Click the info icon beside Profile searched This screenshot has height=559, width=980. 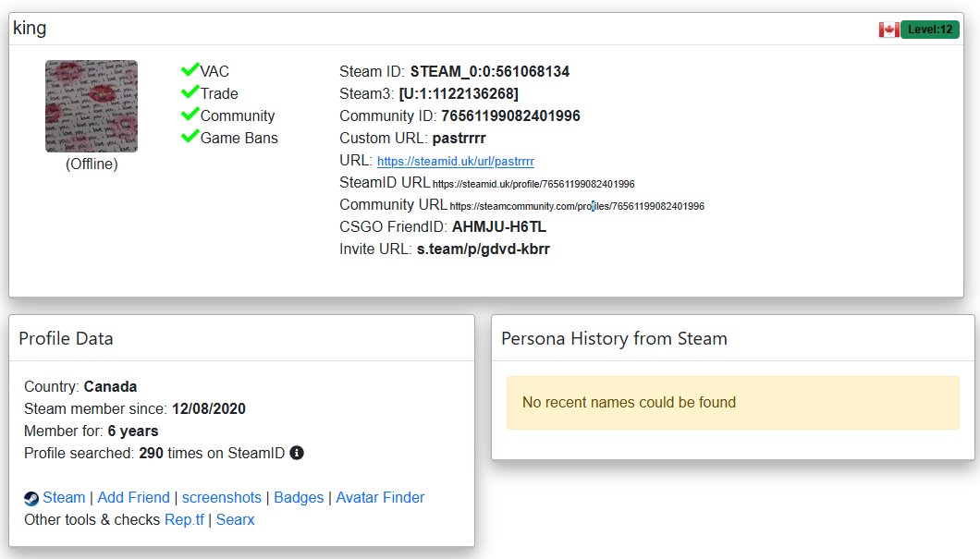click(297, 453)
